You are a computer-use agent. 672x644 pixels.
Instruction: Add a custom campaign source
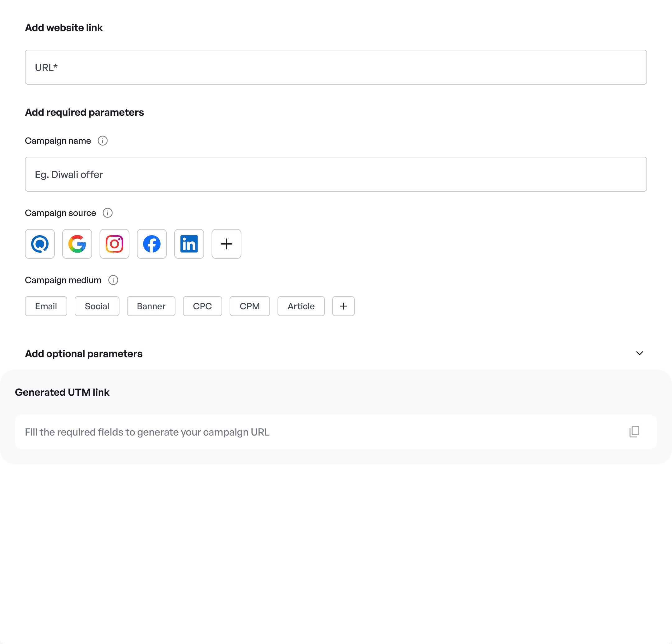226,244
